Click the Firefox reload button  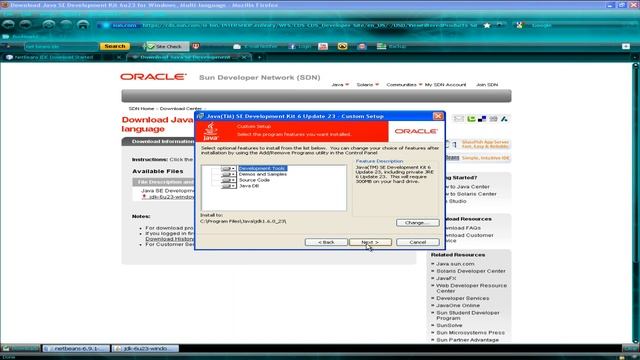pyautogui.click(x=49, y=25)
